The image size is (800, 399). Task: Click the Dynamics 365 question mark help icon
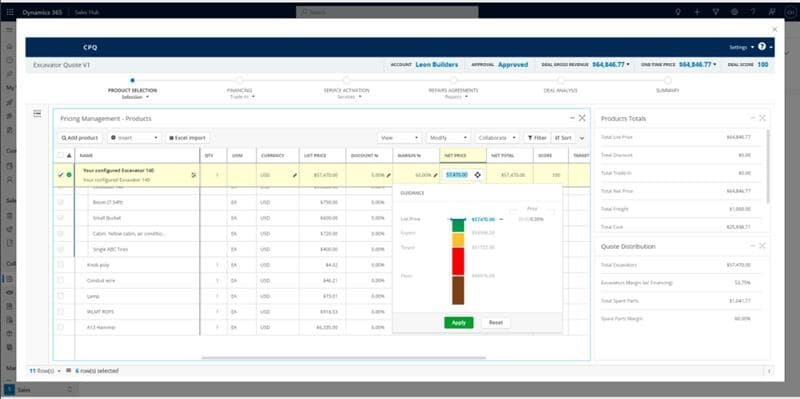coord(754,12)
